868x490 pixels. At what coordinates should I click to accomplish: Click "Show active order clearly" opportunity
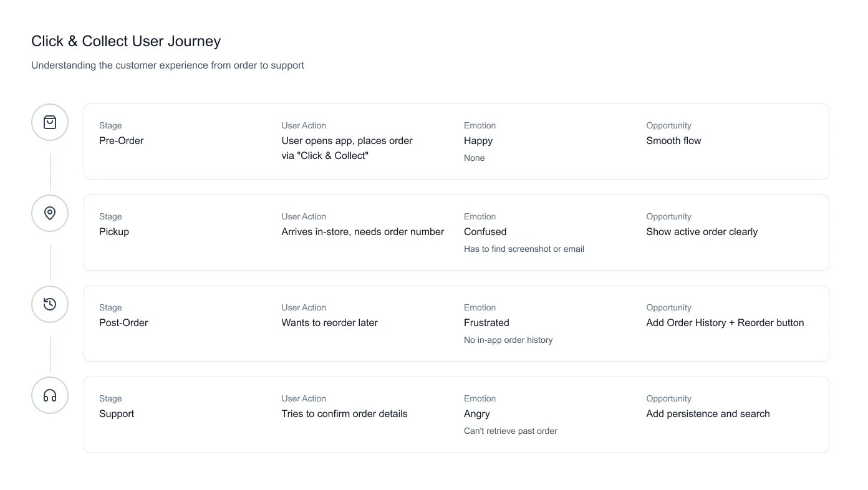pyautogui.click(x=702, y=232)
